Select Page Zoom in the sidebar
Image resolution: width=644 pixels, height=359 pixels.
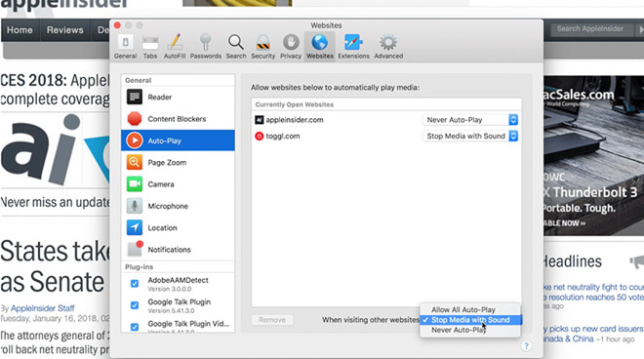(x=178, y=162)
